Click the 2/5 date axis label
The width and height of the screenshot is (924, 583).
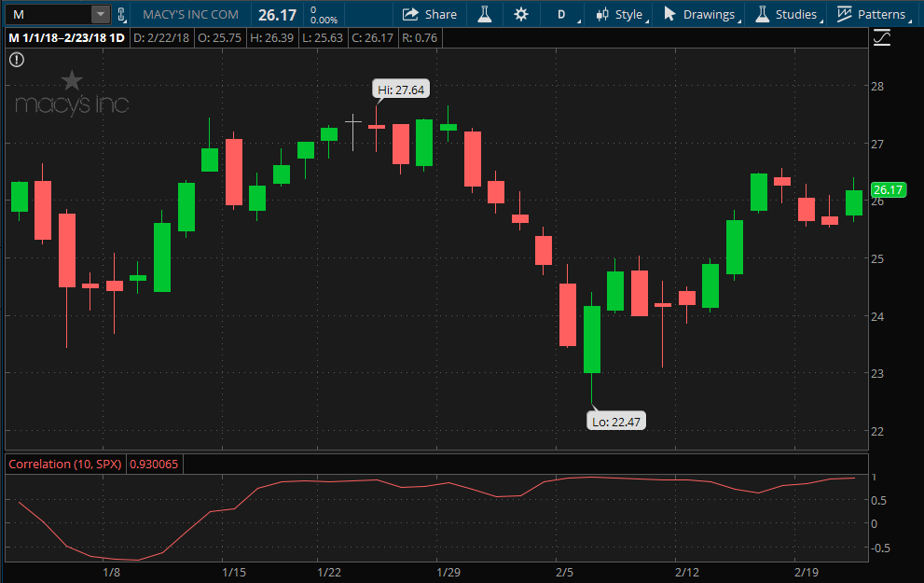coord(564,572)
